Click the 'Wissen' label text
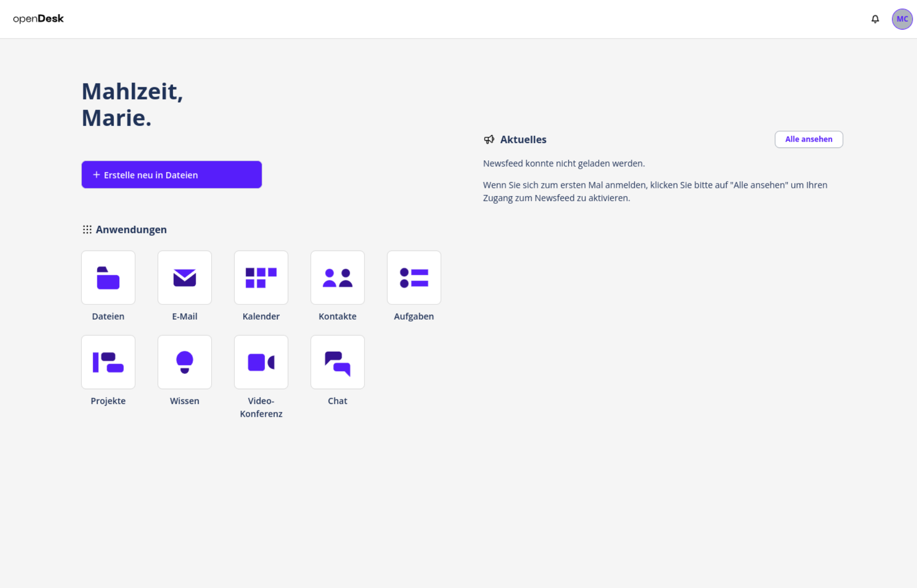This screenshot has width=917, height=588. pos(184,401)
